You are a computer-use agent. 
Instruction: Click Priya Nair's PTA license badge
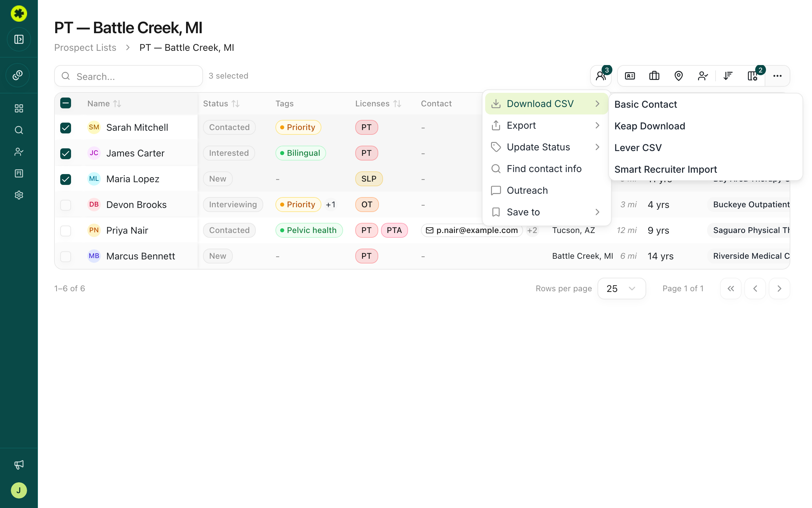pyautogui.click(x=394, y=230)
